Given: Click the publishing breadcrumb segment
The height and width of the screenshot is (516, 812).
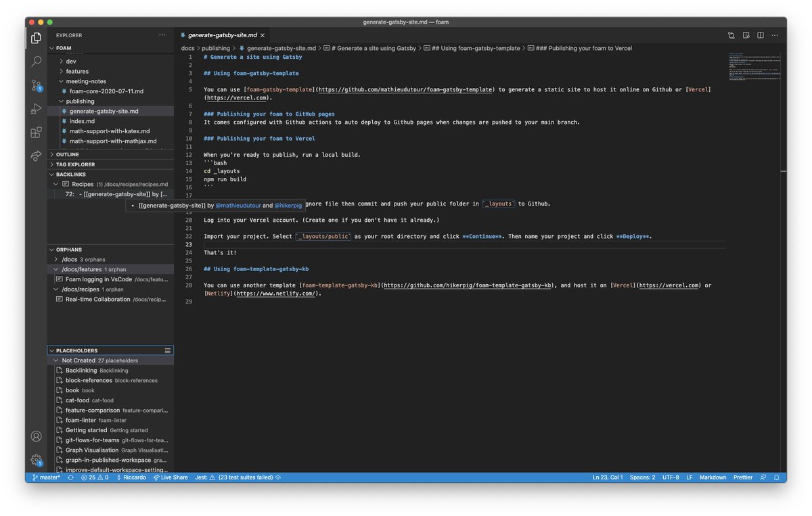Looking at the screenshot, I should pos(216,48).
